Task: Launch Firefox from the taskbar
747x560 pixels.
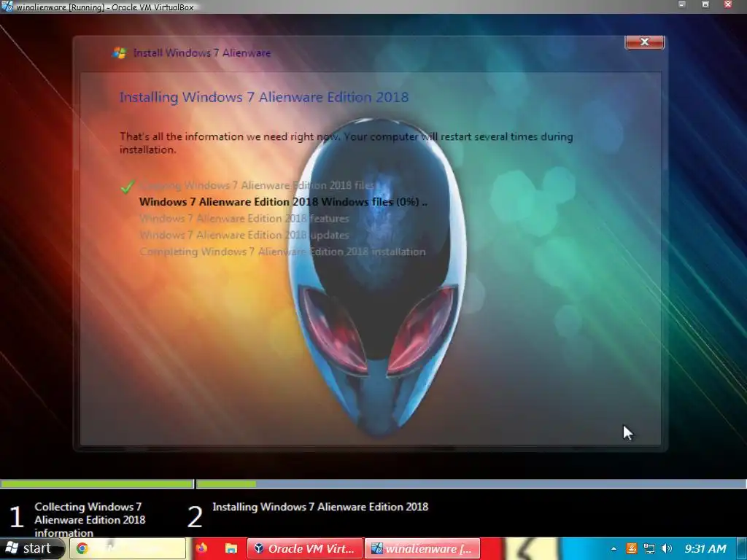Action: [x=201, y=548]
